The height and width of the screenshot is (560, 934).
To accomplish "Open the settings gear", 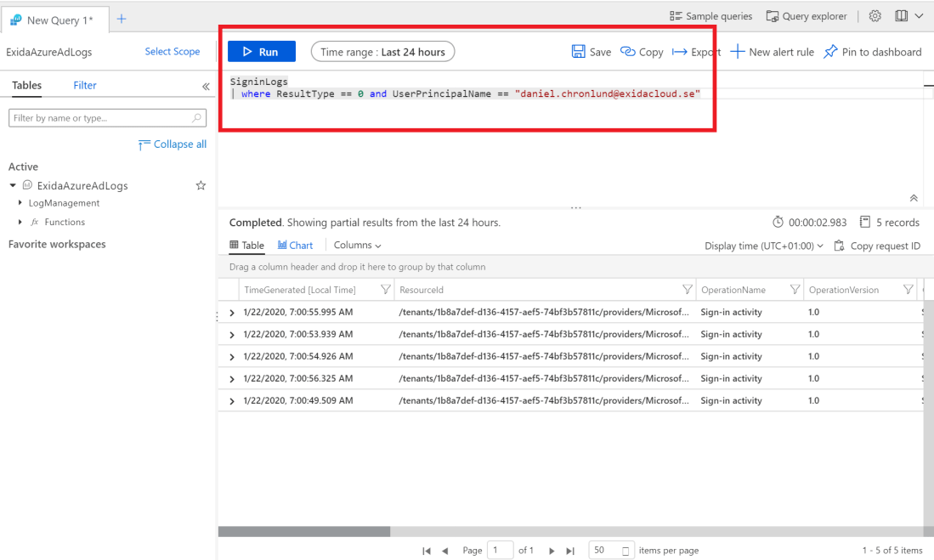I will pos(875,16).
